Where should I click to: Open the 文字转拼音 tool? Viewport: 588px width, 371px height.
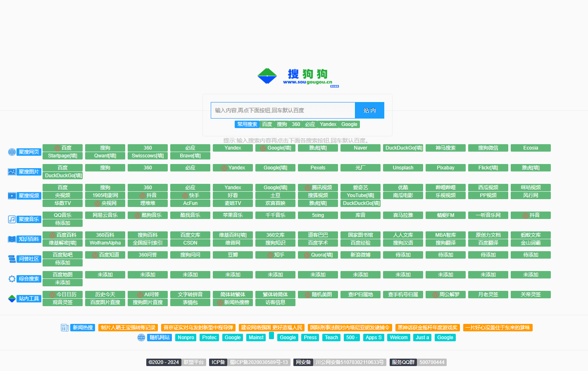coord(190,295)
